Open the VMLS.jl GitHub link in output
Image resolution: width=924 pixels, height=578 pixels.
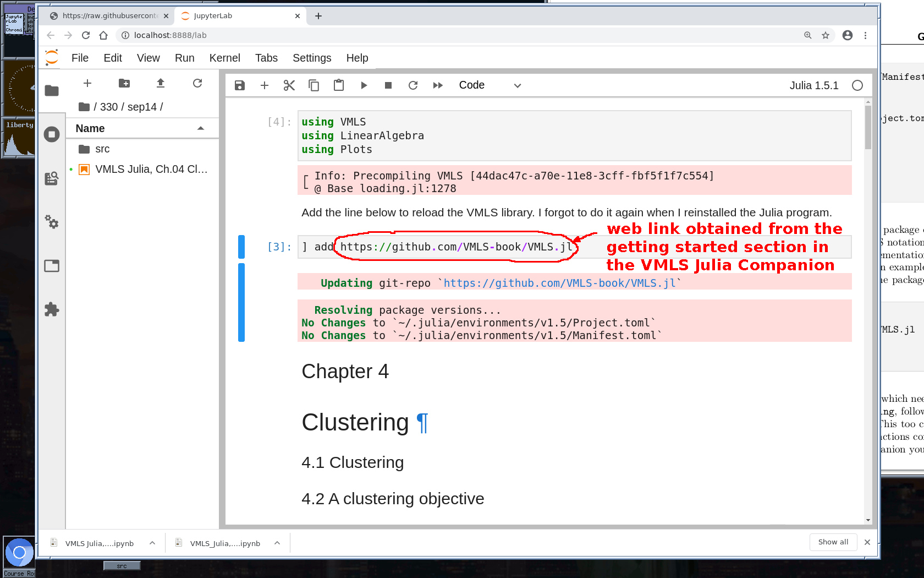click(x=559, y=283)
